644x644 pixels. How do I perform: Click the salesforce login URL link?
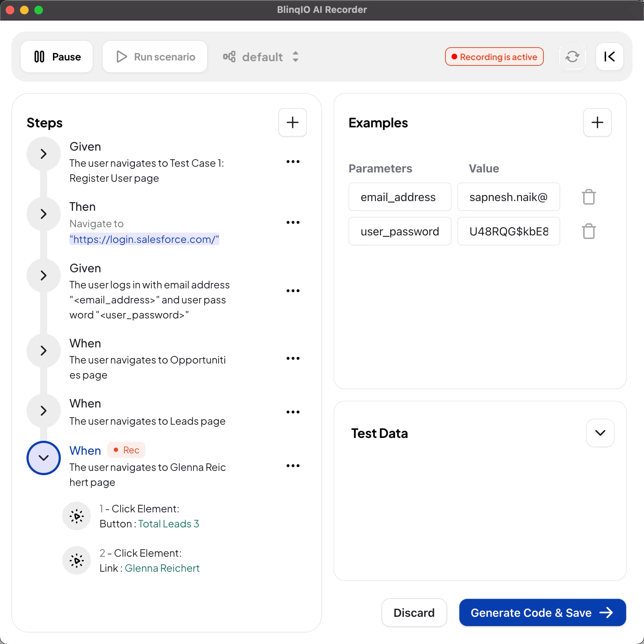coord(144,239)
